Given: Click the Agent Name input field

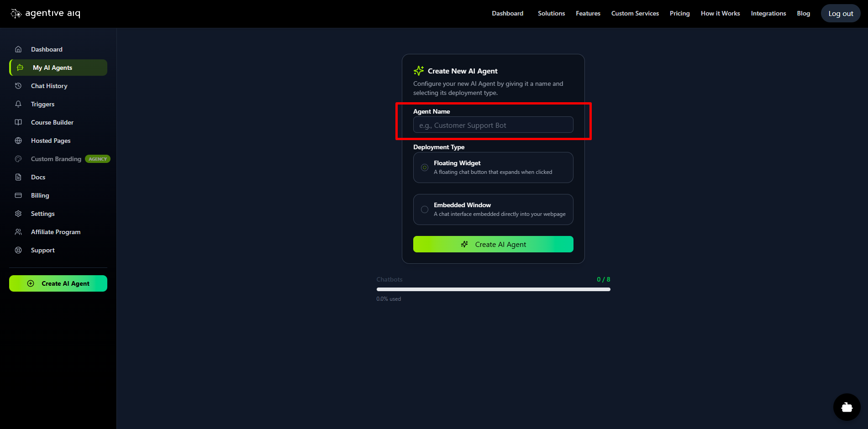Looking at the screenshot, I should coord(493,125).
